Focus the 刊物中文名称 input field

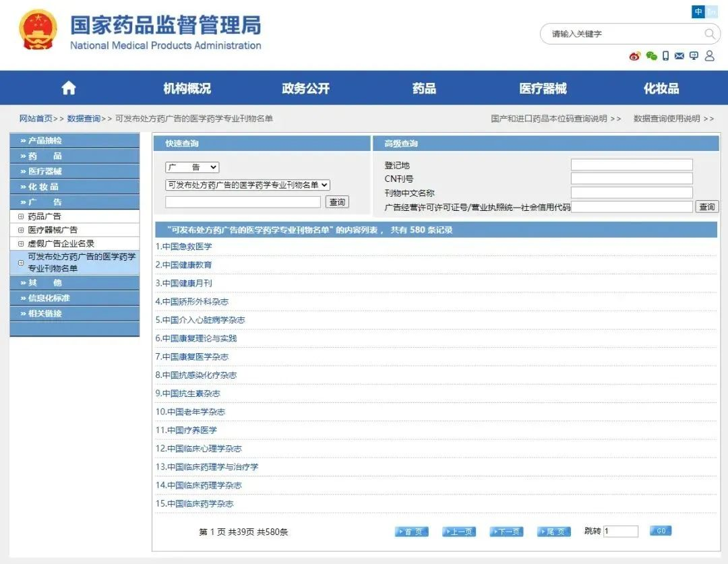click(x=632, y=193)
